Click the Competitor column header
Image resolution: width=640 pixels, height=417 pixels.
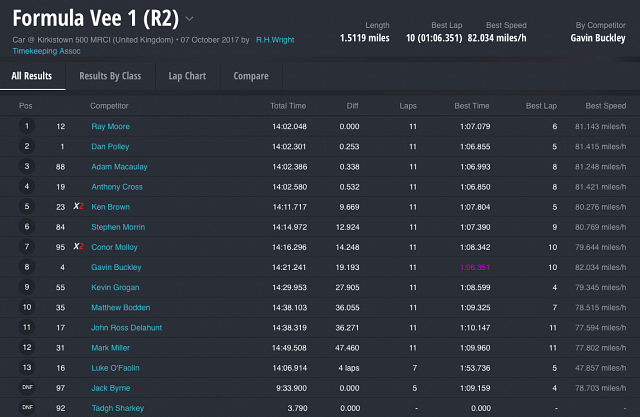click(x=109, y=106)
